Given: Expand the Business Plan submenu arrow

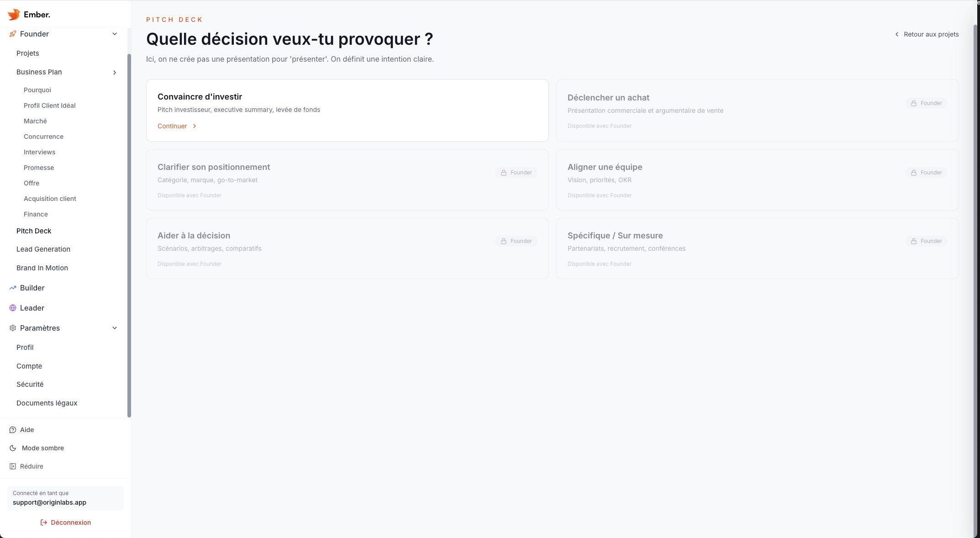Looking at the screenshot, I should tap(115, 73).
